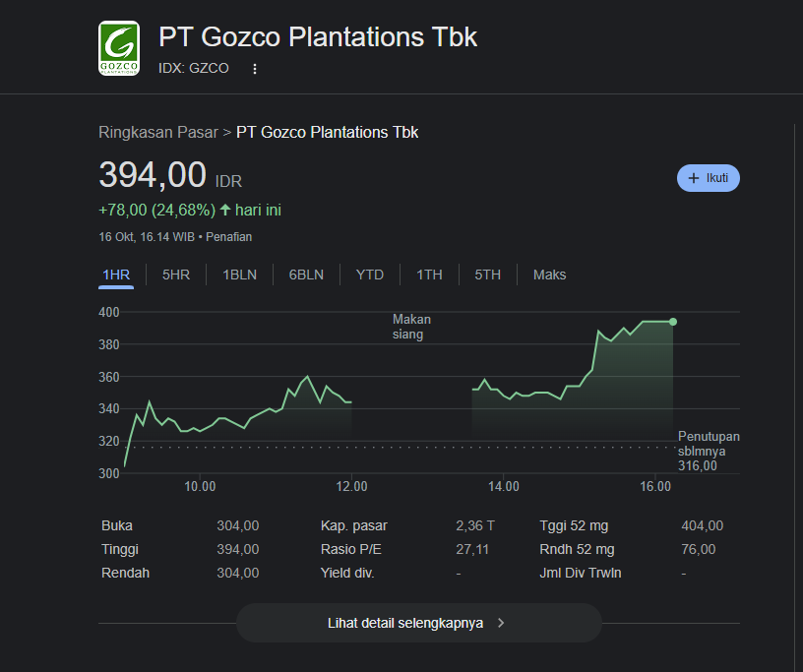Switch to the 5HR chart tab
This screenshot has height=672, width=803.
coord(176,275)
